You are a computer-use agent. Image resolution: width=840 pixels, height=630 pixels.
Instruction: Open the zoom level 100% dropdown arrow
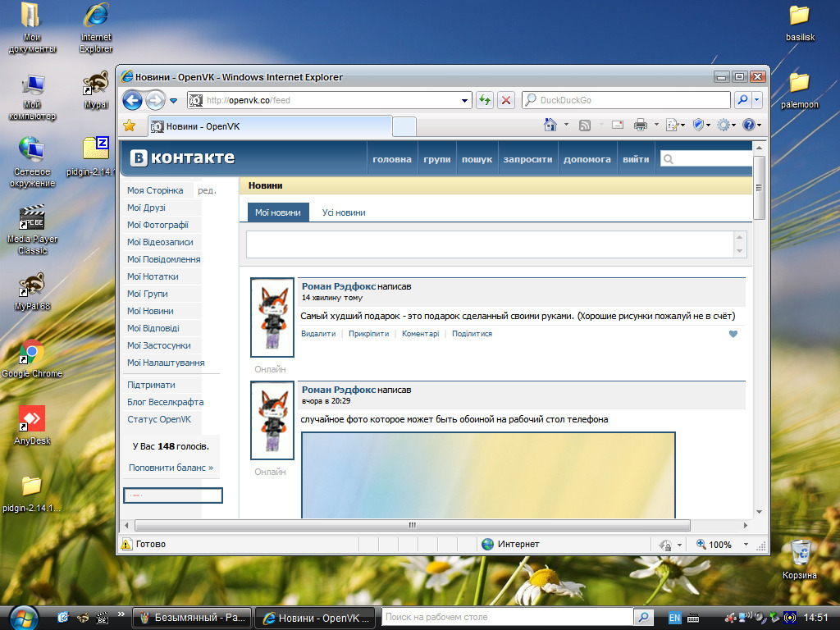click(x=746, y=545)
